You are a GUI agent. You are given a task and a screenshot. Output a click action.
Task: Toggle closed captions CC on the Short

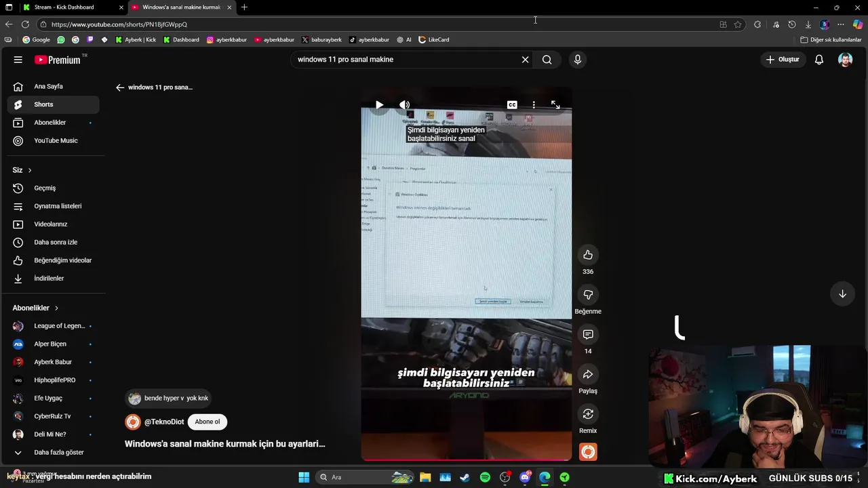click(x=512, y=104)
